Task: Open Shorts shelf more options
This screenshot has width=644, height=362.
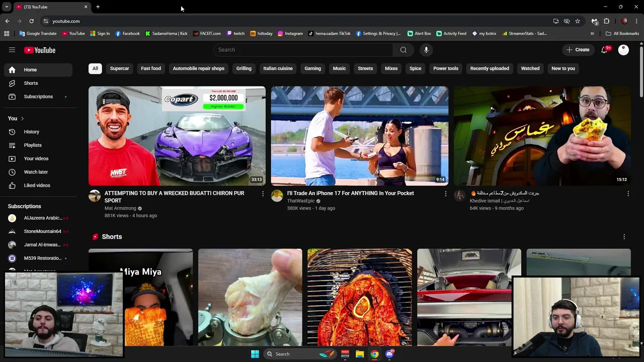Action: click(x=624, y=237)
